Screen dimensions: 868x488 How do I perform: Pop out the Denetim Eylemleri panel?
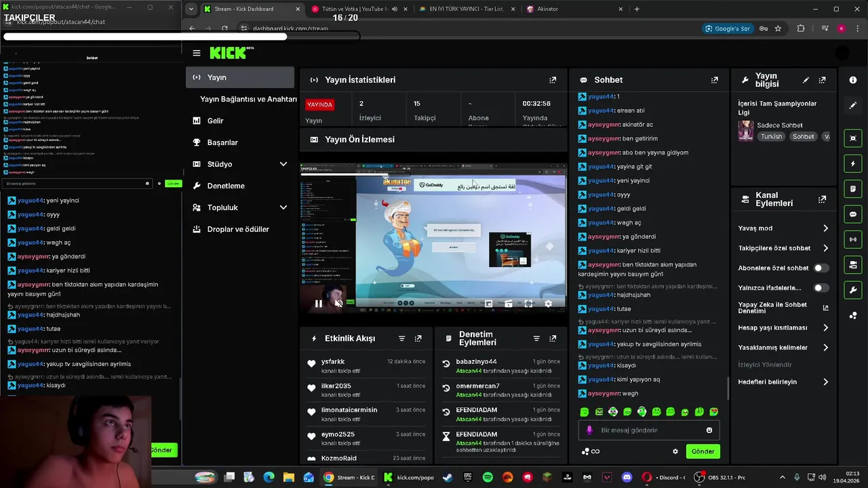(553, 338)
